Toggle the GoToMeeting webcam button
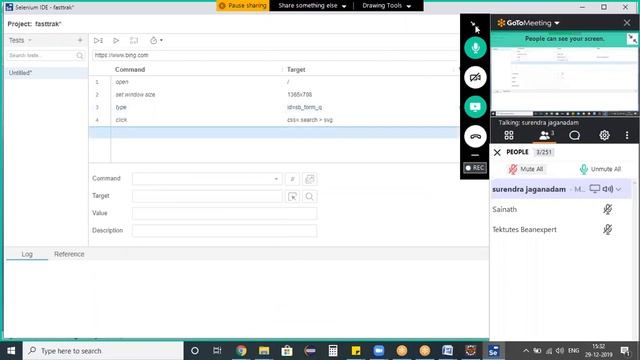640x360 pixels. click(475, 77)
